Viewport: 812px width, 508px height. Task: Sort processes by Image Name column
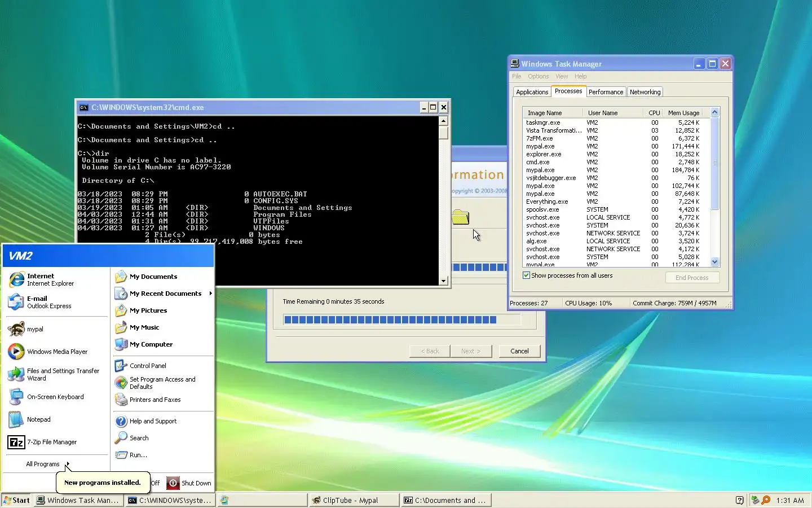[553, 113]
